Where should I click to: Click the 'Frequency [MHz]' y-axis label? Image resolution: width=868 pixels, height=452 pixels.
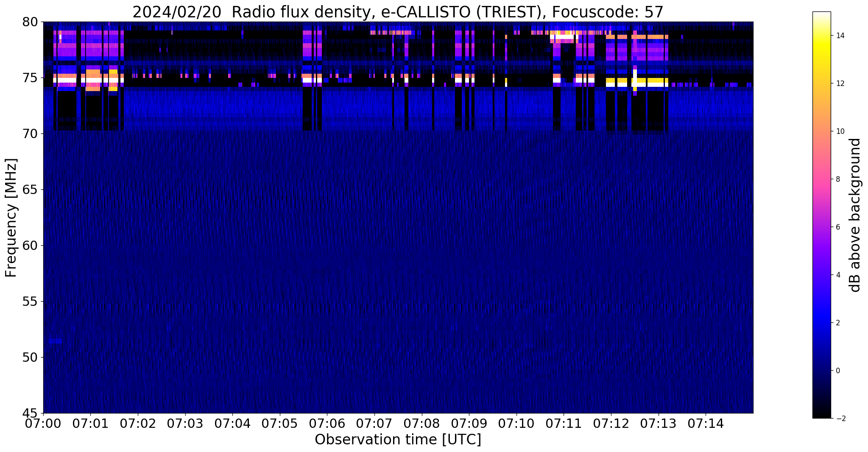(x=11, y=218)
